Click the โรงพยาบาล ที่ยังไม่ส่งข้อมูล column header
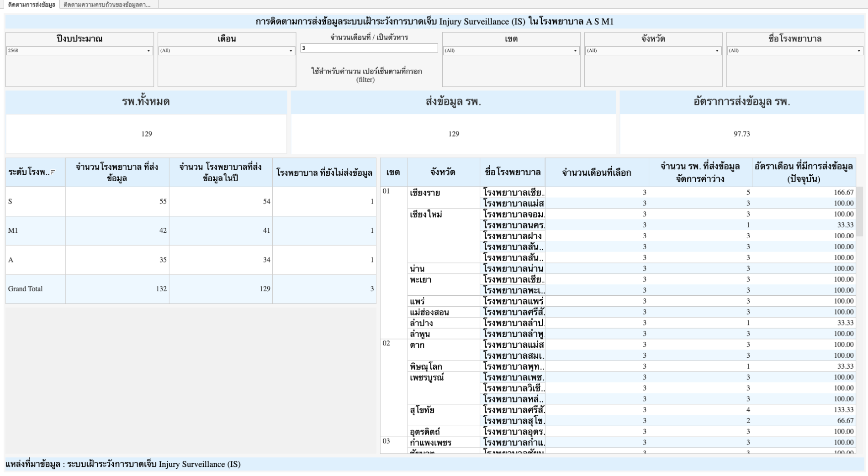The width and height of the screenshot is (868, 476). pos(324,173)
